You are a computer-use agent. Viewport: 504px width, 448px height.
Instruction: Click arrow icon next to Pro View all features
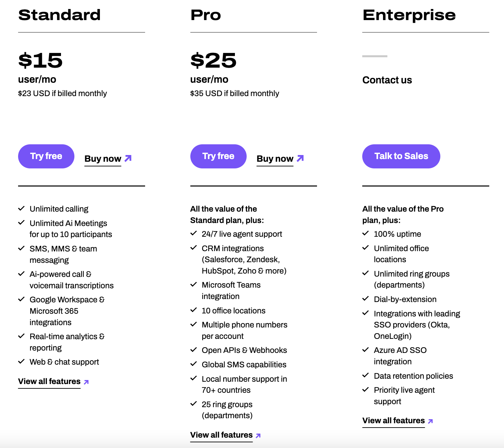(258, 436)
